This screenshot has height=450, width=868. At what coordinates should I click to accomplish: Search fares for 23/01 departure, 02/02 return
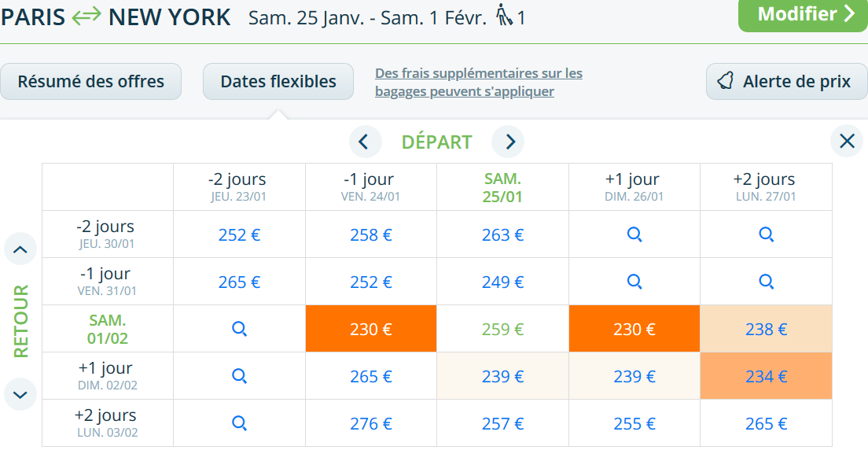(239, 376)
